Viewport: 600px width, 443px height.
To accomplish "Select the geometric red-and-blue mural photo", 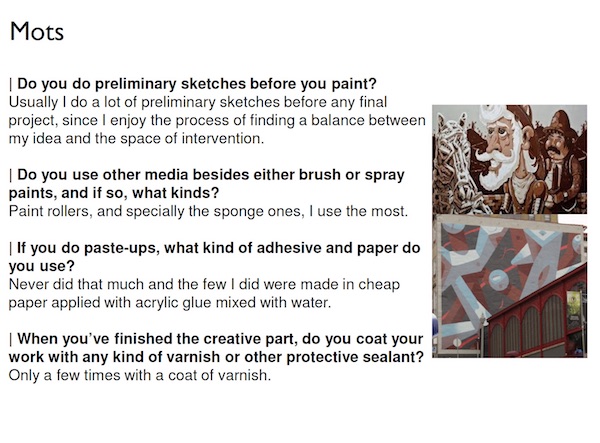I will [x=509, y=286].
